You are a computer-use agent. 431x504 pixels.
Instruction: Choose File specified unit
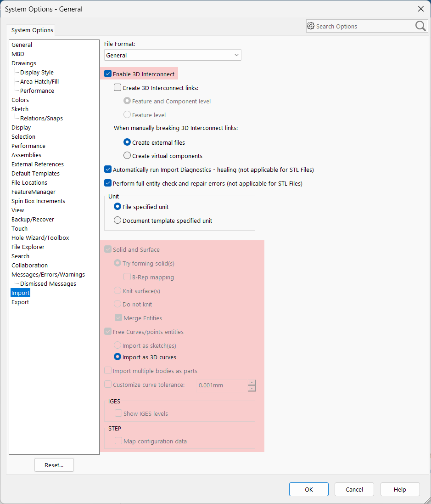(x=118, y=207)
